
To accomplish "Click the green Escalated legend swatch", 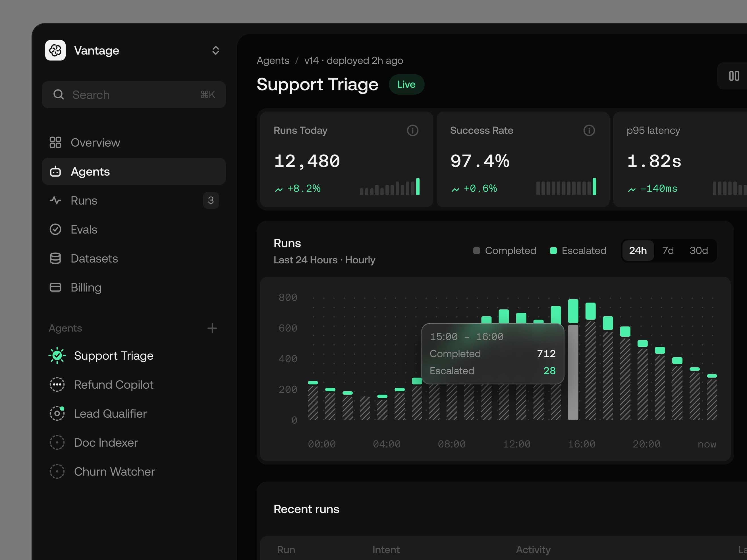I will click(553, 251).
